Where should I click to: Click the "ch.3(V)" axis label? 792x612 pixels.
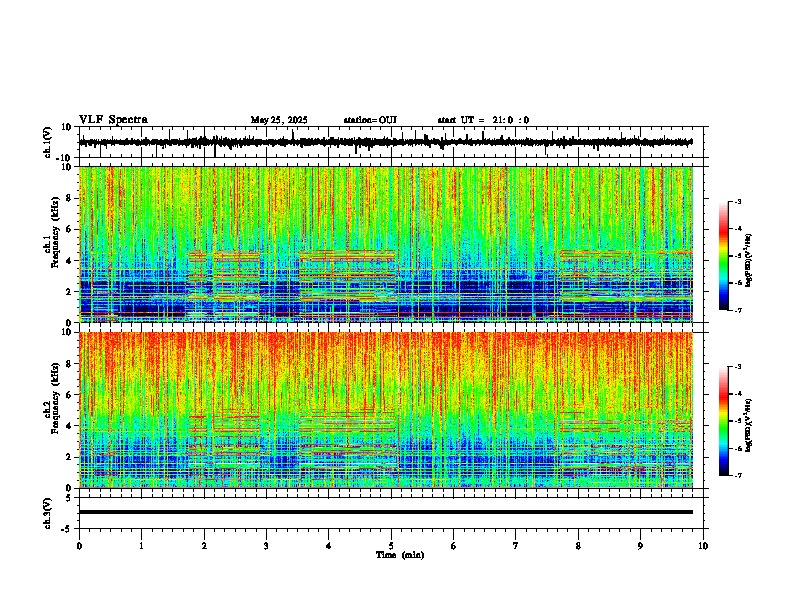point(48,513)
